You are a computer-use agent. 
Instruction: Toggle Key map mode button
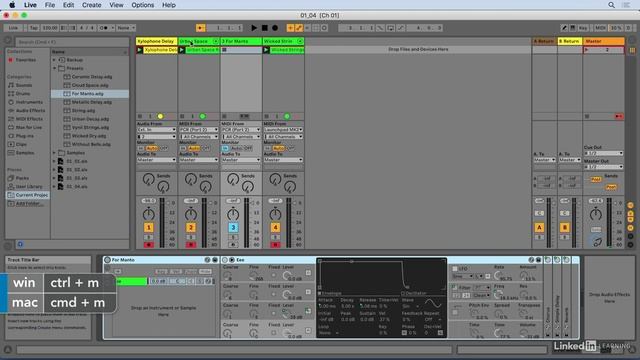click(x=583, y=28)
